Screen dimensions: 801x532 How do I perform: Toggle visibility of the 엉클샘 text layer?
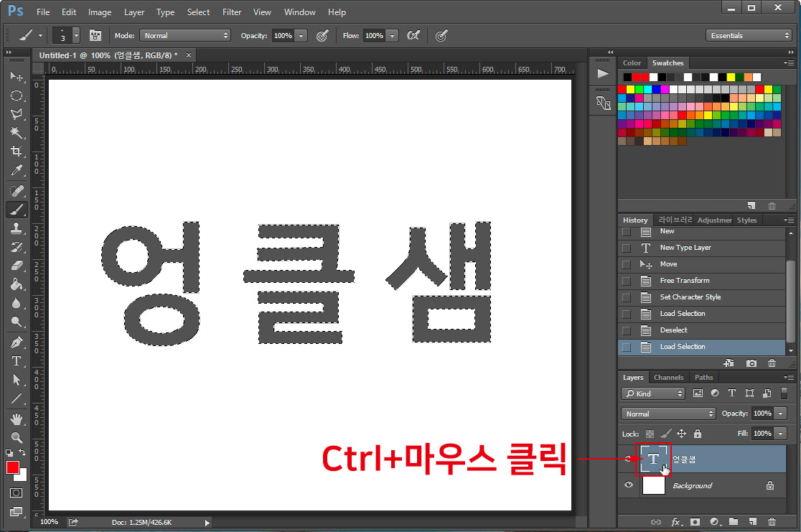tap(629, 458)
